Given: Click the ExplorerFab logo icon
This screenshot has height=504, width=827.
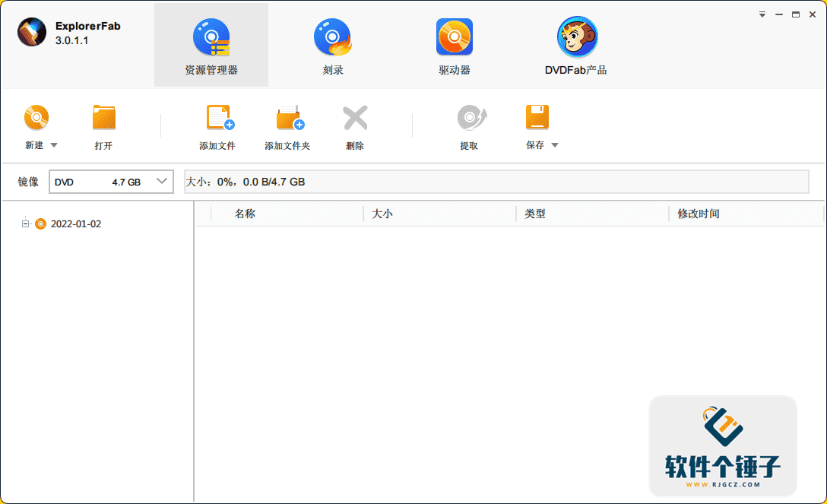Looking at the screenshot, I should [31, 32].
